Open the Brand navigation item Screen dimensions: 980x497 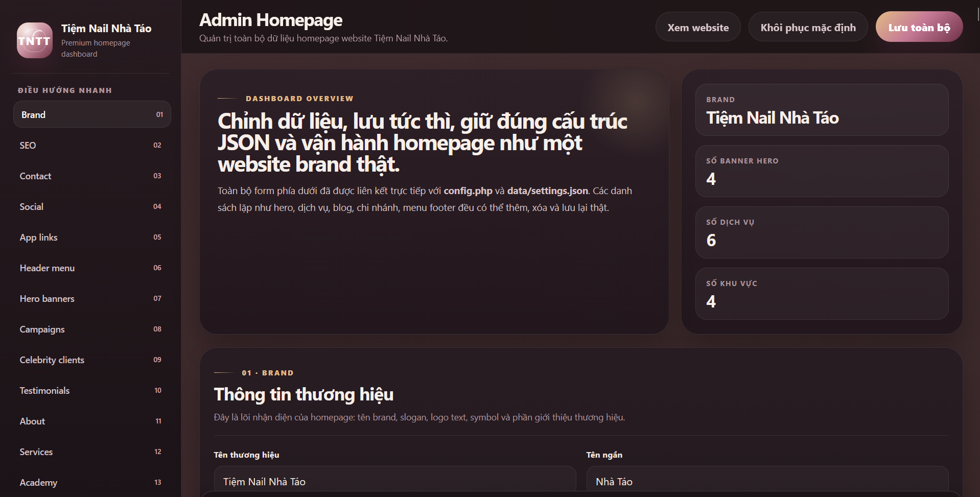[92, 114]
